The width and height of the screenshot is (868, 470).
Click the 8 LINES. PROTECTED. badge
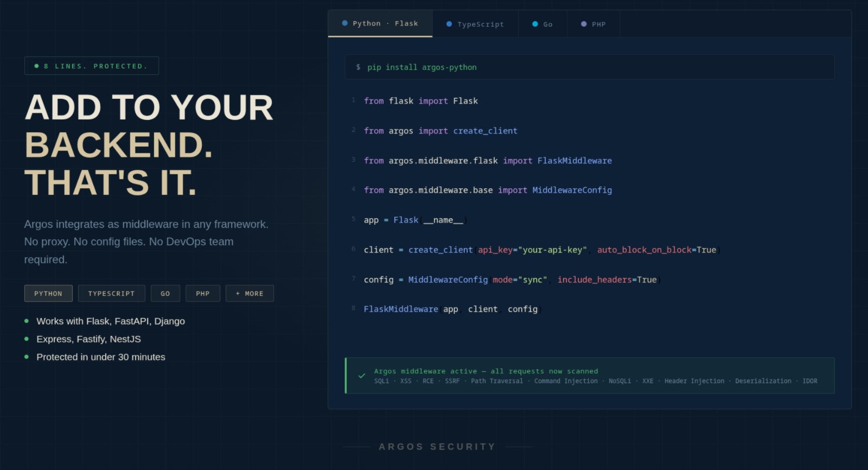coord(92,66)
